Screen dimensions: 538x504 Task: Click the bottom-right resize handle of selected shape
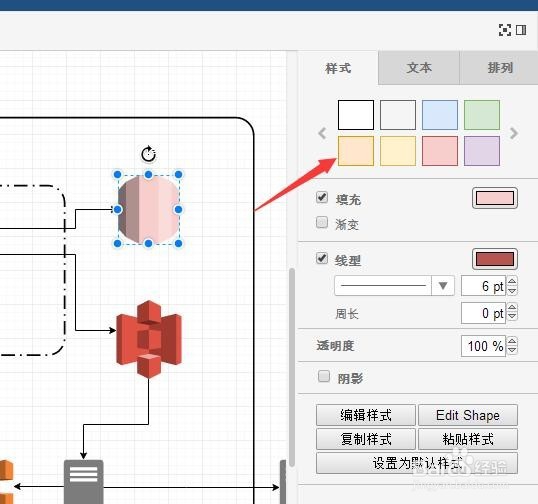click(x=178, y=243)
